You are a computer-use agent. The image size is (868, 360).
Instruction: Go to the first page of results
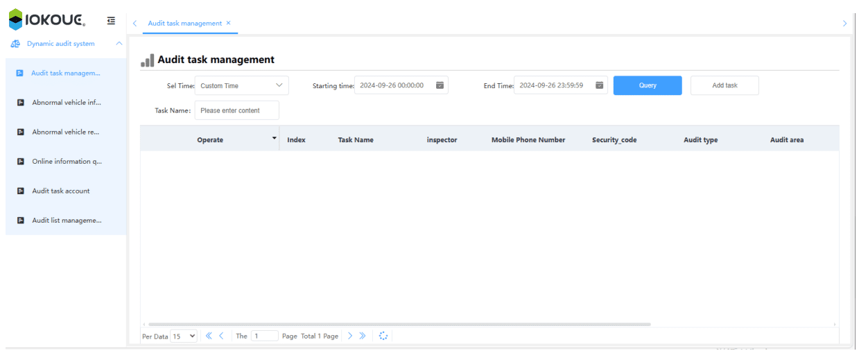[x=209, y=336]
